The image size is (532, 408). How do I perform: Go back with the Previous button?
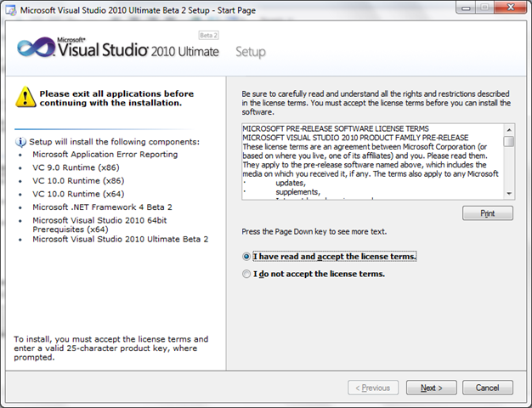[x=373, y=388]
